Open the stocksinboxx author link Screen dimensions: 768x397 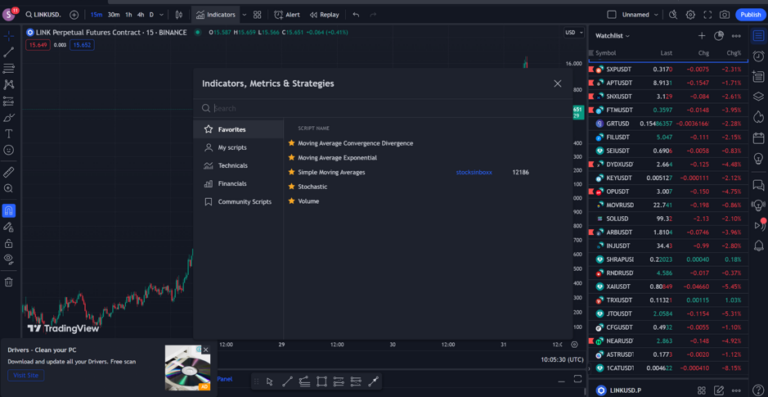click(x=474, y=172)
